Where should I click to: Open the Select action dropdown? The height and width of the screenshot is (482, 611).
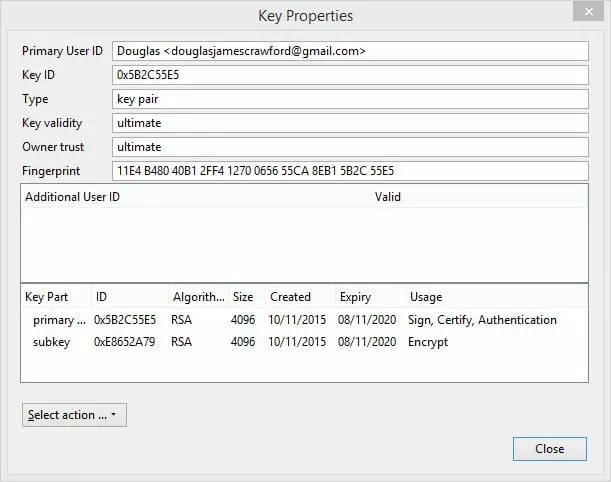pos(74,415)
